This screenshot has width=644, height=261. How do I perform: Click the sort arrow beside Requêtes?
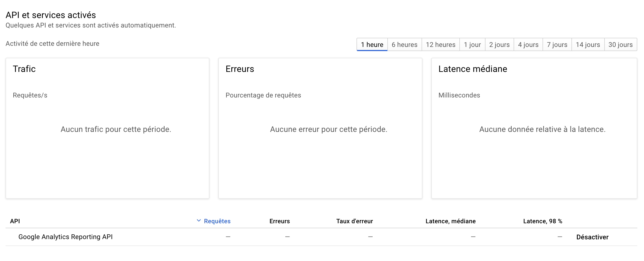pos(199,221)
